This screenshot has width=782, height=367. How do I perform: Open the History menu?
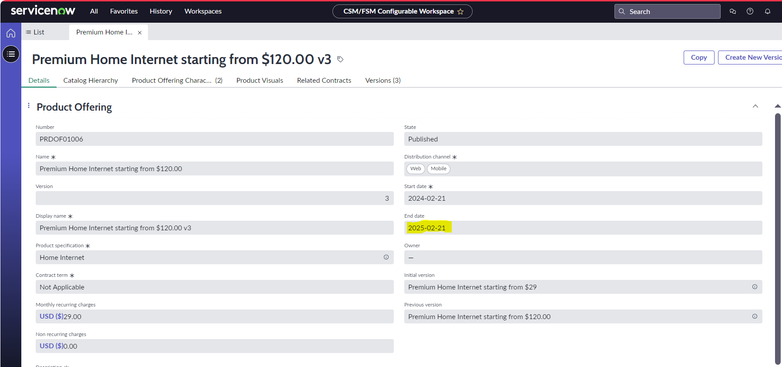pos(161,11)
